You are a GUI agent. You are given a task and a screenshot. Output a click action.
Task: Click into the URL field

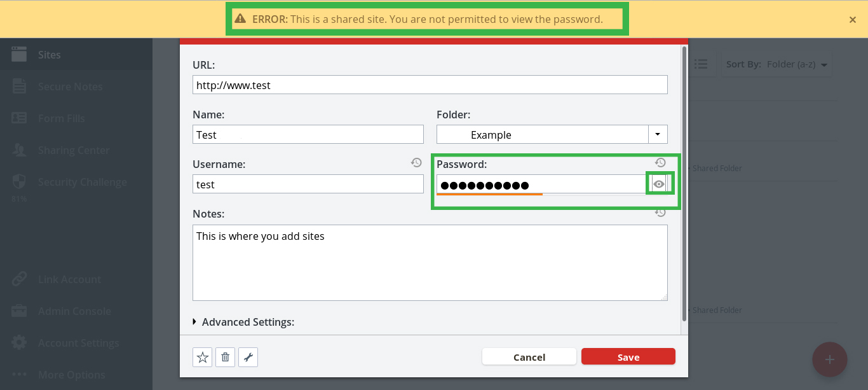tap(430, 85)
